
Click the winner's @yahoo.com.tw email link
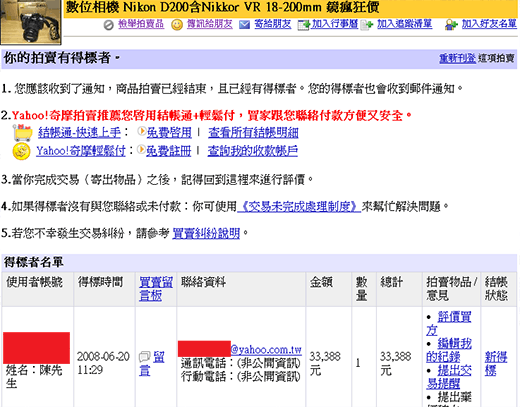(266, 349)
